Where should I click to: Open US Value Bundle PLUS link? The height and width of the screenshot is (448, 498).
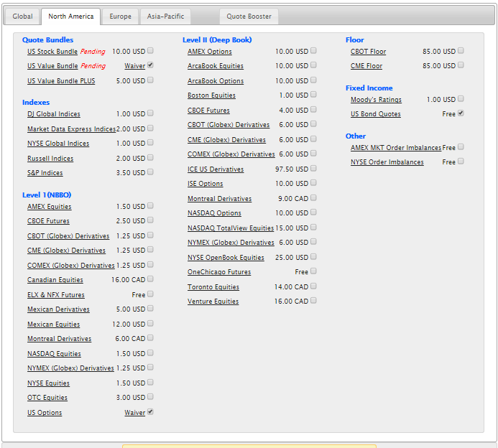tap(61, 81)
